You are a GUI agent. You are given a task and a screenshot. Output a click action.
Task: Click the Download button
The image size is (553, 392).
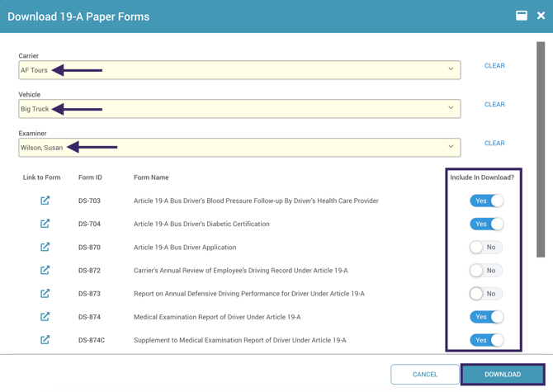pos(502,374)
